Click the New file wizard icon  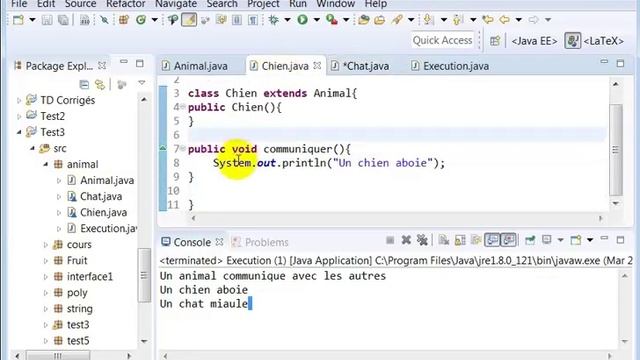click(18, 20)
